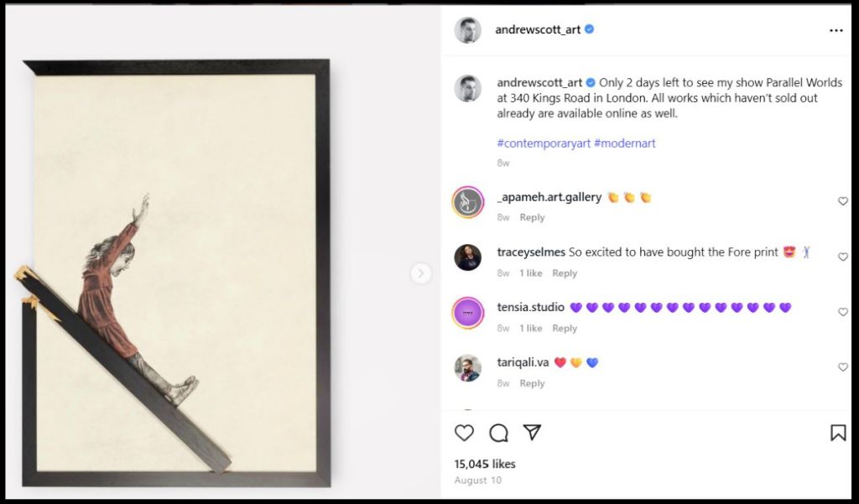View who liked by clicking 15,045 likes
This screenshot has height=504, width=859.
pos(487,464)
